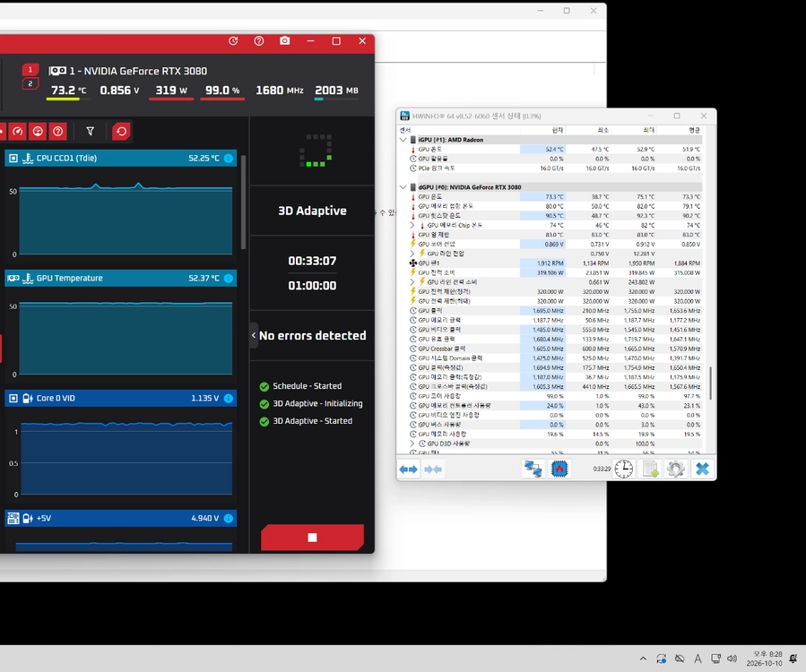This screenshot has width=806, height=672.
Task: Collapse the iGPU AMD Radeon group in HWiNFO
Action: pyautogui.click(x=403, y=140)
